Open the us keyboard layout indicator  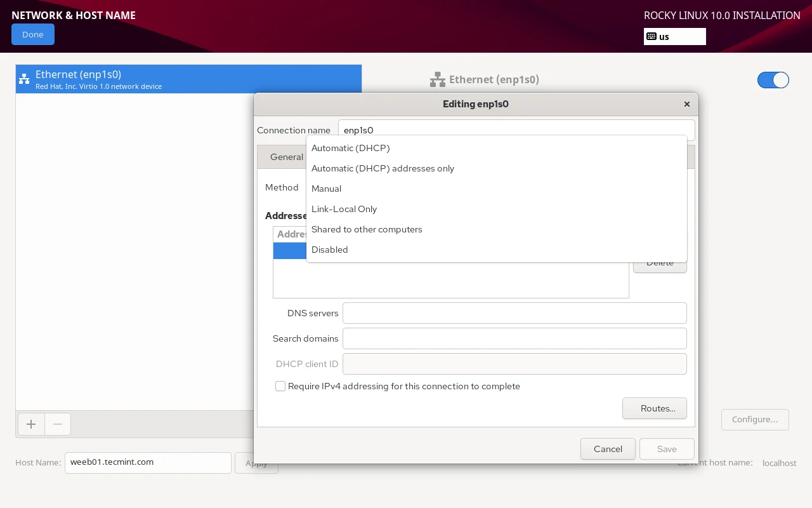coord(674,37)
